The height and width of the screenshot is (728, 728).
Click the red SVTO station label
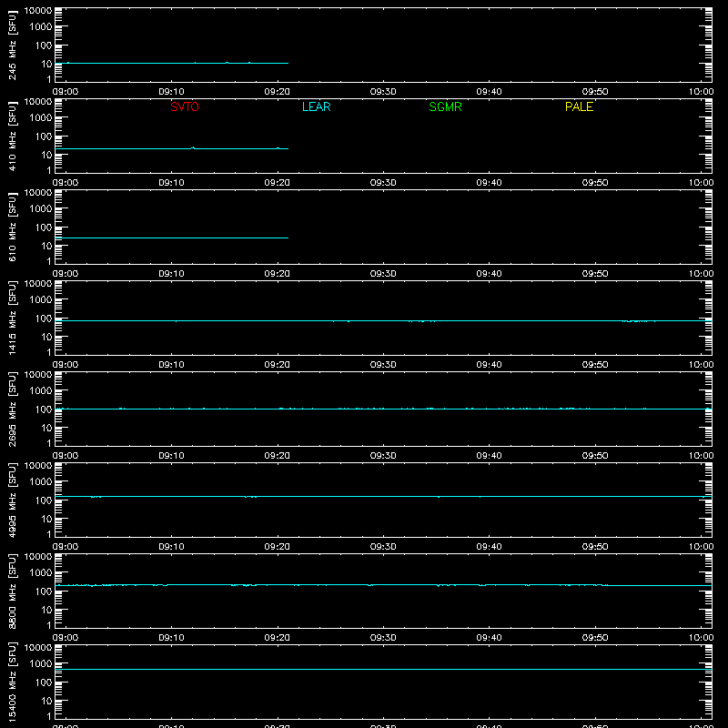click(185, 106)
